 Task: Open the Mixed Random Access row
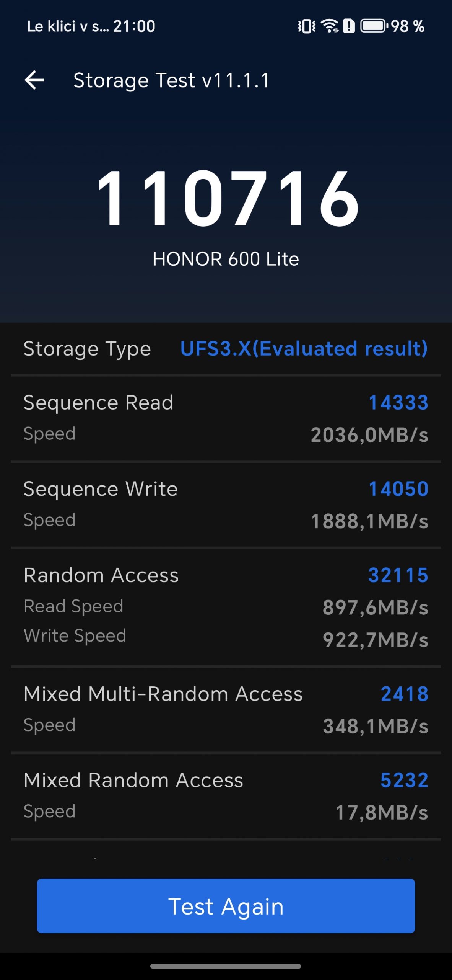point(226,796)
